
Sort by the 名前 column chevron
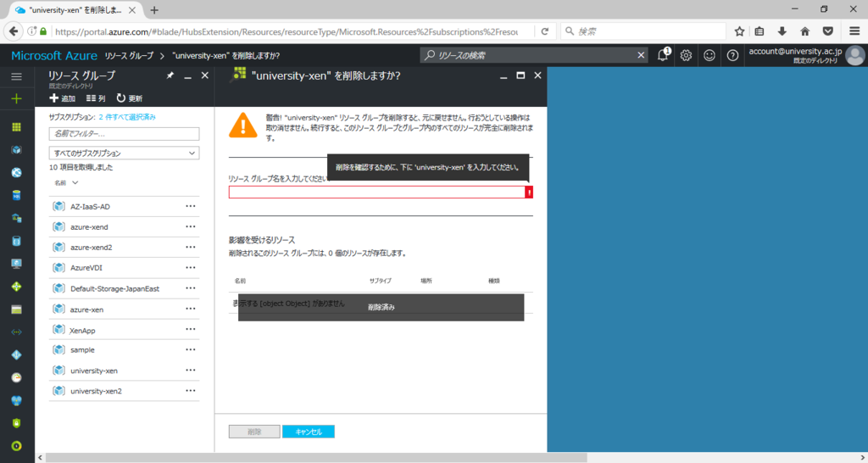75,183
